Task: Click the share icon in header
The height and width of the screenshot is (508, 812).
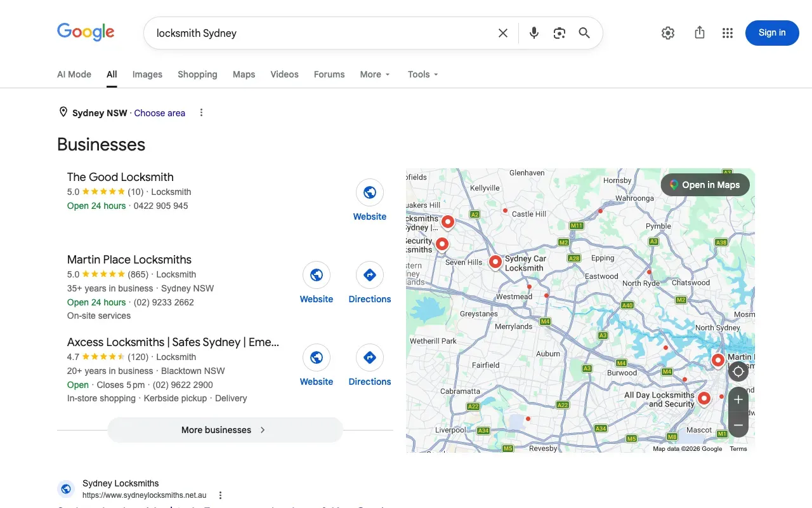Action: (700, 32)
